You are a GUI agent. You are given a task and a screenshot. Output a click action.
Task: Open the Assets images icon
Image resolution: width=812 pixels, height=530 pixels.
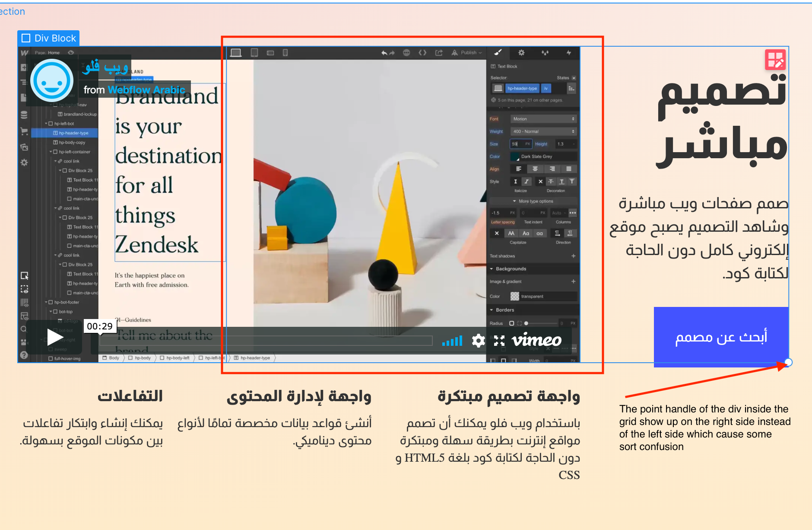point(24,147)
